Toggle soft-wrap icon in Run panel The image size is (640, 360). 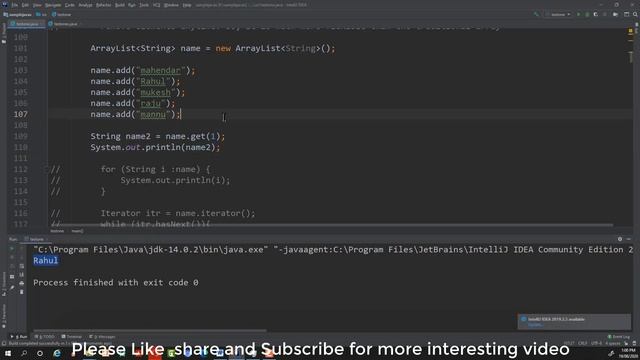click(x=22, y=266)
